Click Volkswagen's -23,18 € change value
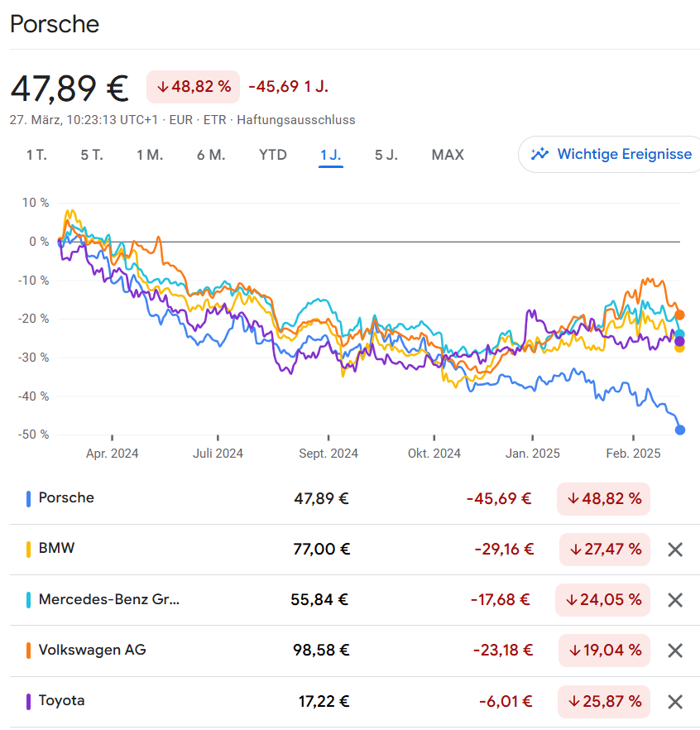The image size is (700, 730). coord(503,651)
